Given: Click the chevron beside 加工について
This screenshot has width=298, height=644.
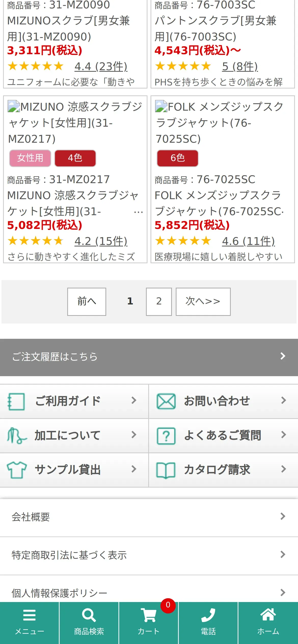Looking at the screenshot, I should point(134,434).
